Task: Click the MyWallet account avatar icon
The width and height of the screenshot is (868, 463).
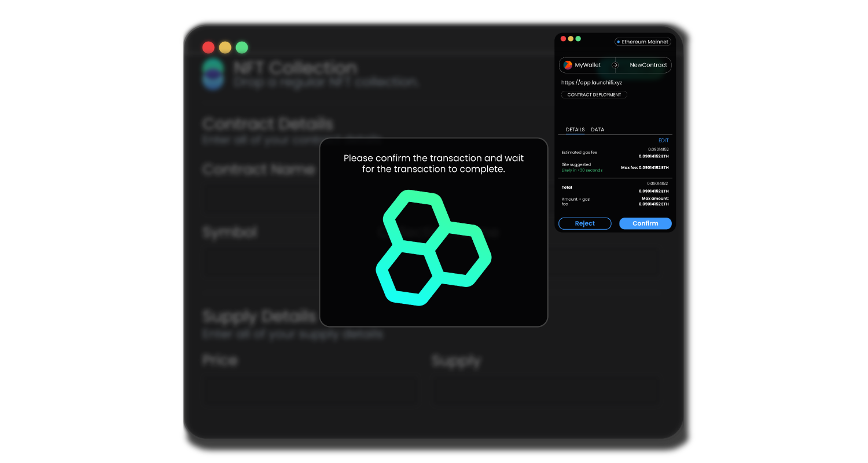Action: click(568, 65)
